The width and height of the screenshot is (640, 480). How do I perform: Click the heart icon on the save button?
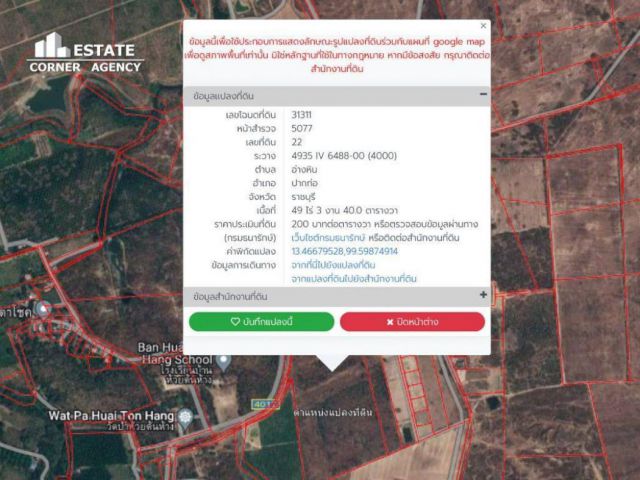236,322
